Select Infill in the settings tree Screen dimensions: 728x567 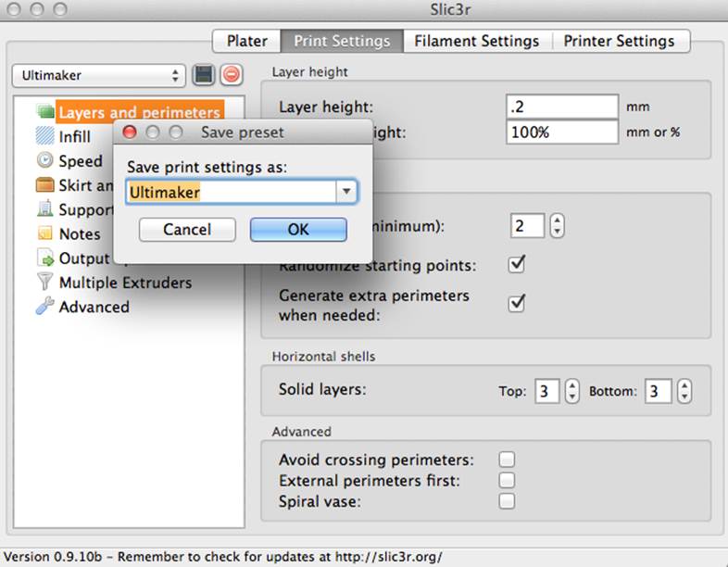pos(75,136)
